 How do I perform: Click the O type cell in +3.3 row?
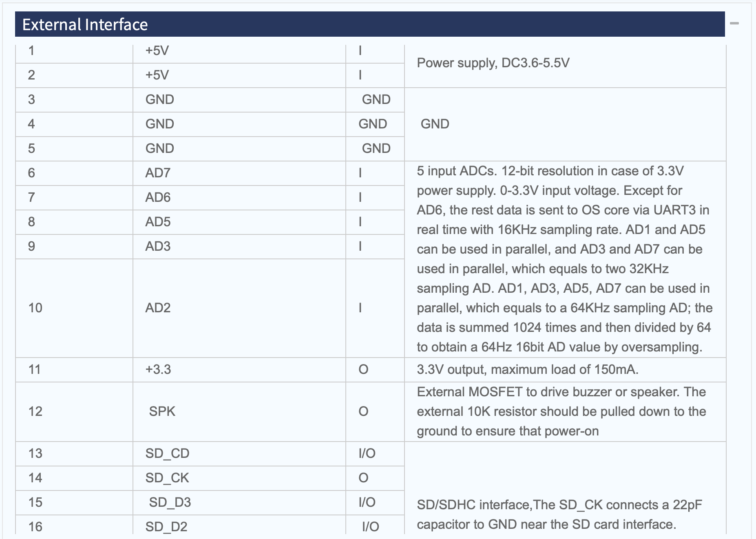[375, 370]
